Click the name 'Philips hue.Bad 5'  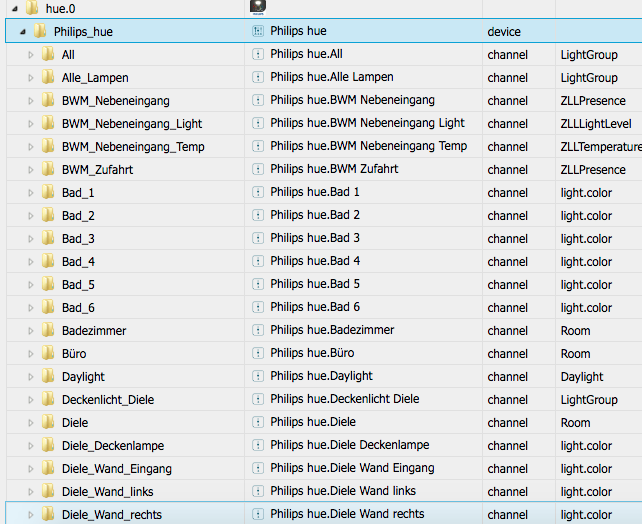point(315,284)
